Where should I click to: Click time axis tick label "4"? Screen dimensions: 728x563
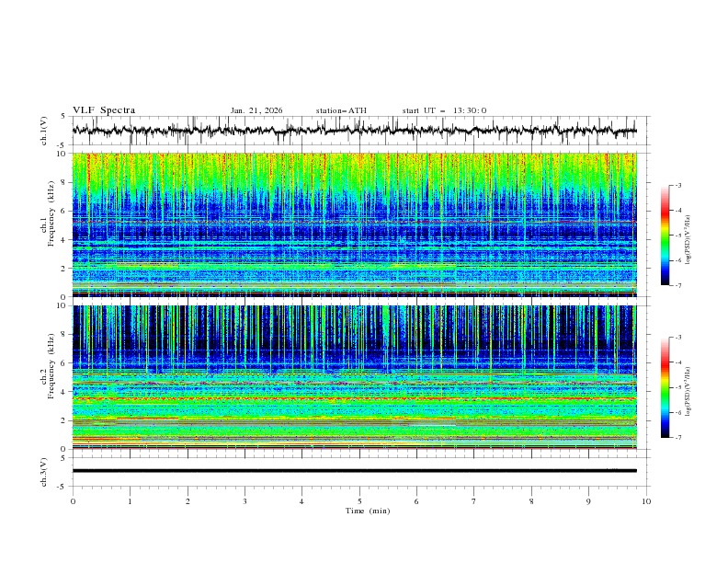pyautogui.click(x=301, y=501)
